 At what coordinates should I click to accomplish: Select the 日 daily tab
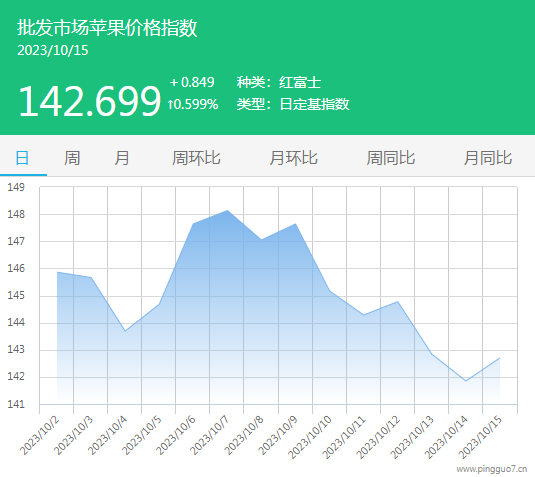tap(23, 158)
